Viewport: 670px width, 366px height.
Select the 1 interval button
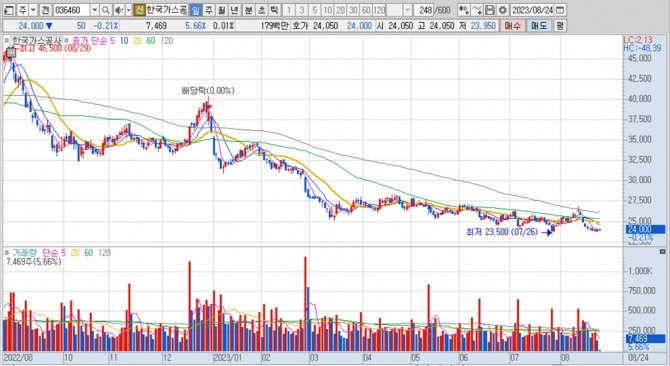(289, 10)
